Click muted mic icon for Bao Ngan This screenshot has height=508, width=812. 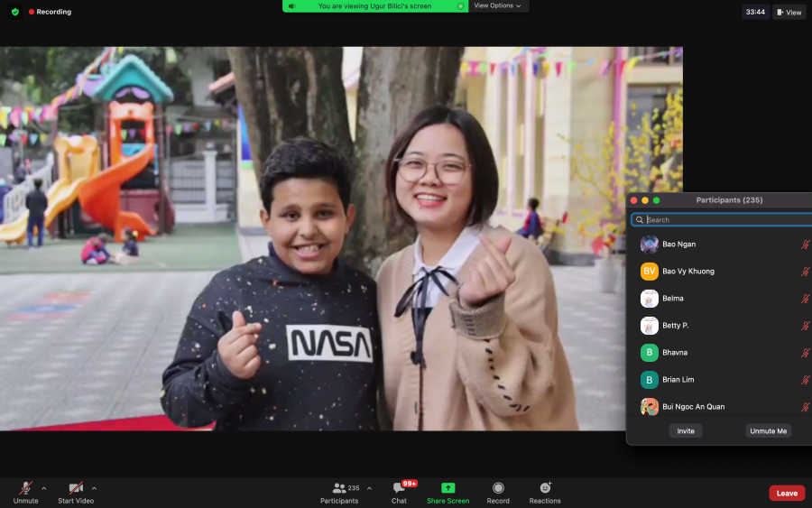(806, 245)
